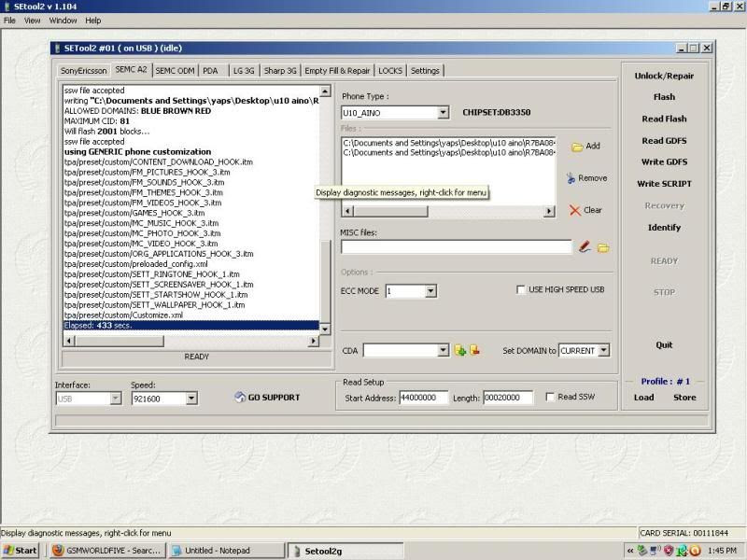Viewport: 747px width, 560px height.
Task: Open the LG 3G tab
Action: [x=244, y=71]
